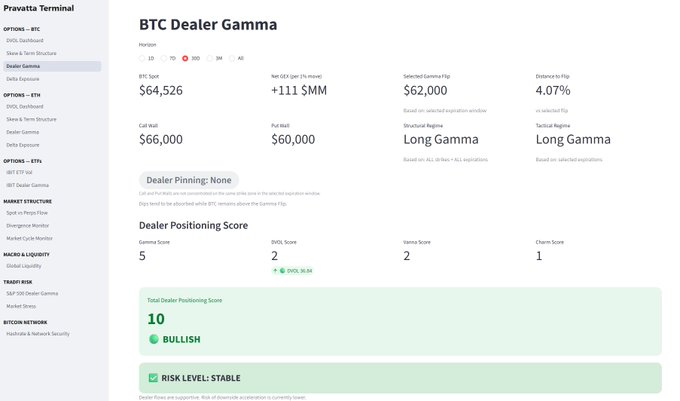Open Skew & Term Structure under Options — ETH
Image resolution: width=680 pixels, height=401 pixels.
(x=31, y=119)
